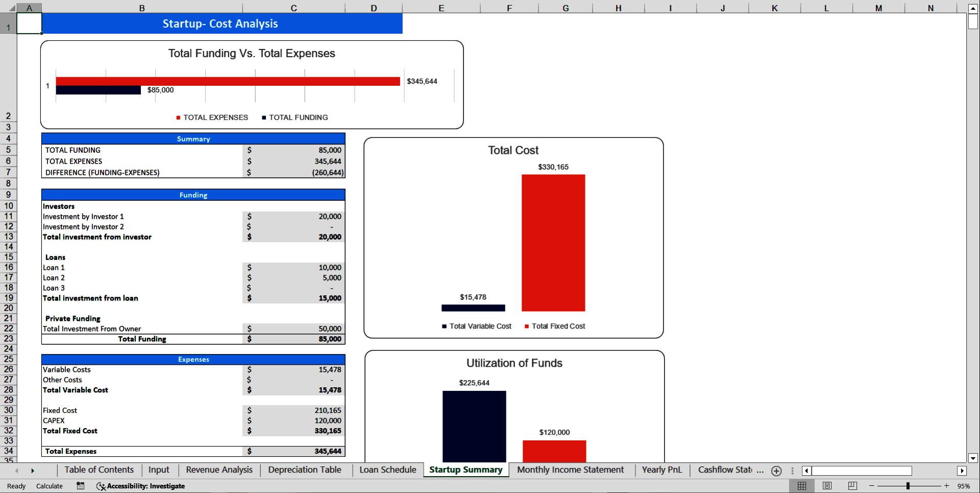The width and height of the screenshot is (980, 493).
Task: Switch to Normal view in status bar
Action: click(801, 486)
